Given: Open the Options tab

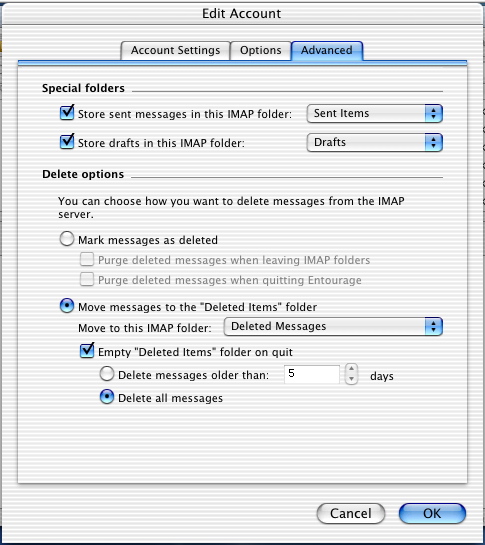Looking at the screenshot, I should 260,50.
